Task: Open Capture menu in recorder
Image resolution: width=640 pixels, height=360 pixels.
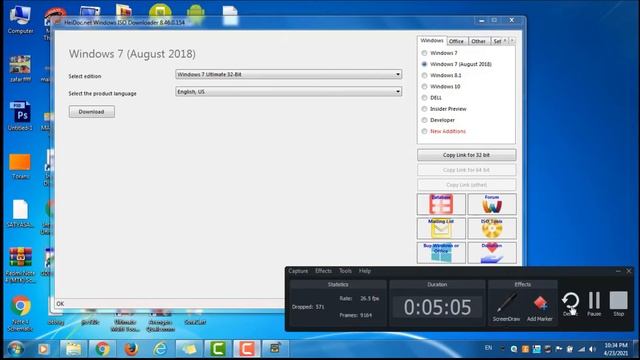Action: (298, 271)
